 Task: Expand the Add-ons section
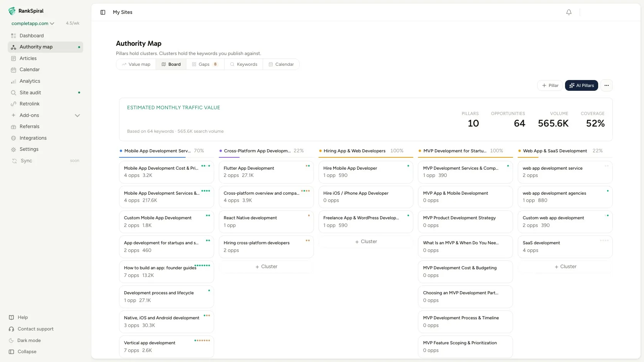click(x=45, y=115)
